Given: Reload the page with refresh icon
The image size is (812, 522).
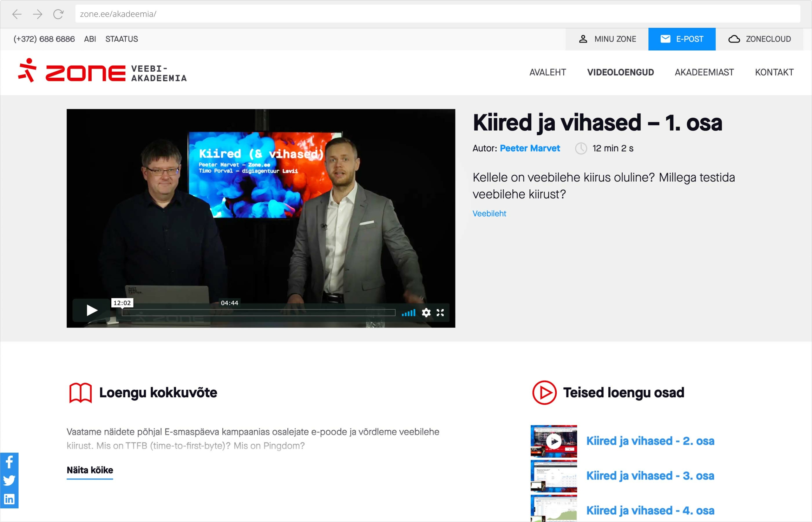Looking at the screenshot, I should [58, 14].
